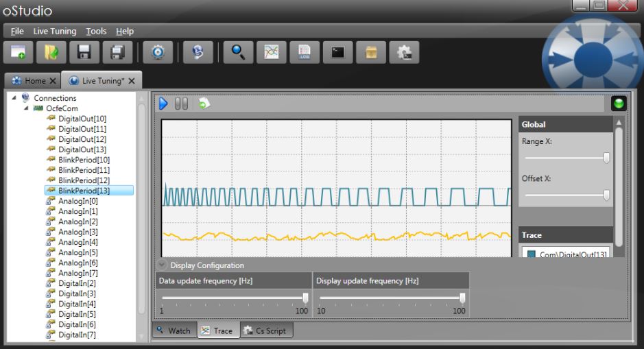This screenshot has height=349, width=644.
Task: Select AnalogIn[2] in the tree
Action: coord(78,221)
